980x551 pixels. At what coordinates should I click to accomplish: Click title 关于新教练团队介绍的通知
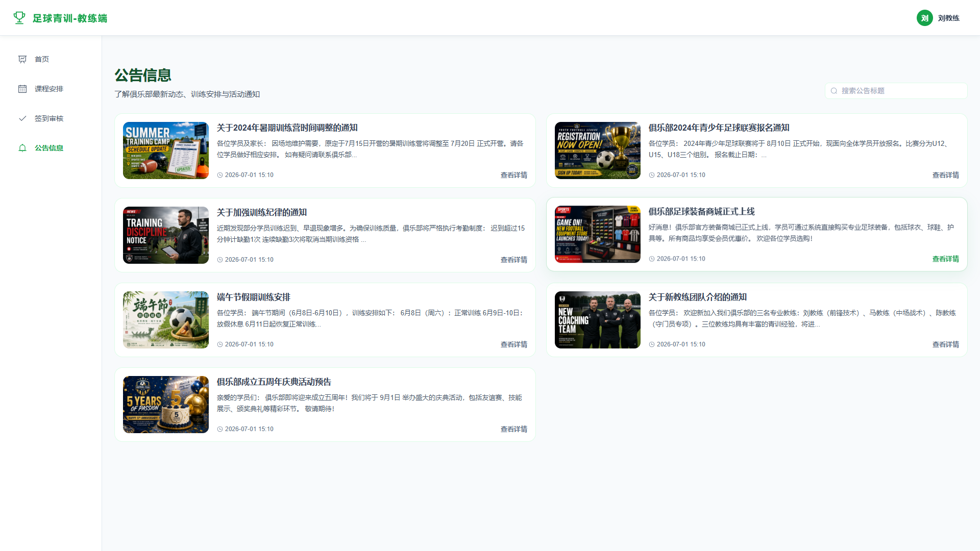click(x=698, y=297)
